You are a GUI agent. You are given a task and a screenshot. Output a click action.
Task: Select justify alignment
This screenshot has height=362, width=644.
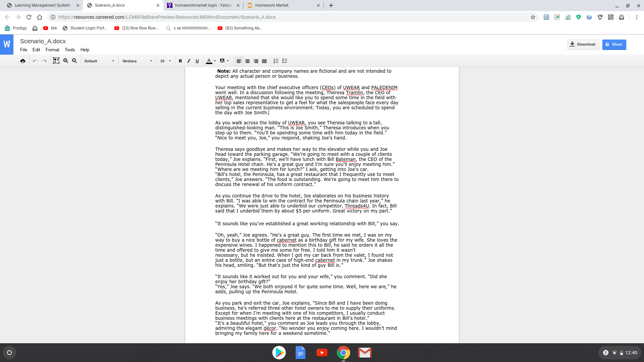point(264,61)
